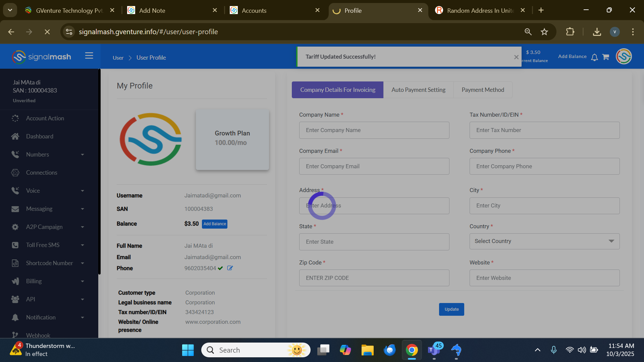644x362 pixels.
Task: Click the shopping cart icon
Action: [x=605, y=57]
